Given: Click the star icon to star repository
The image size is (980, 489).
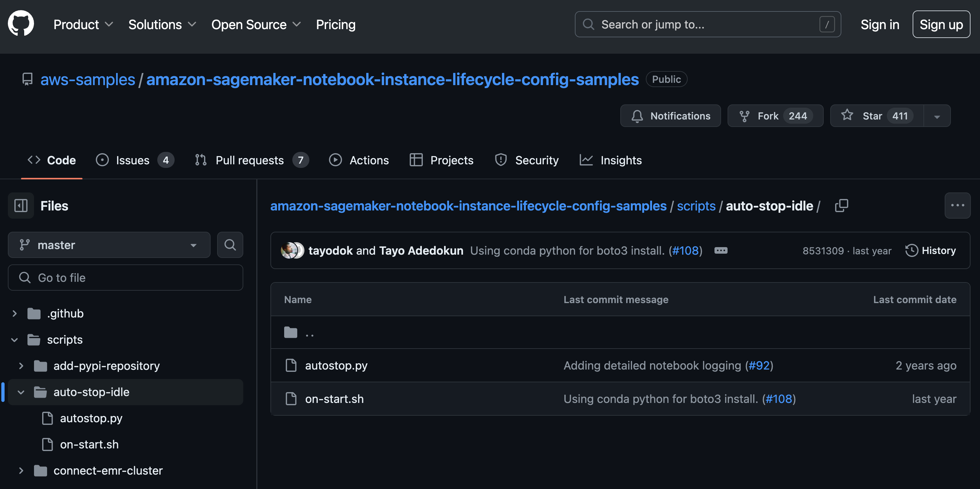Looking at the screenshot, I should [847, 115].
